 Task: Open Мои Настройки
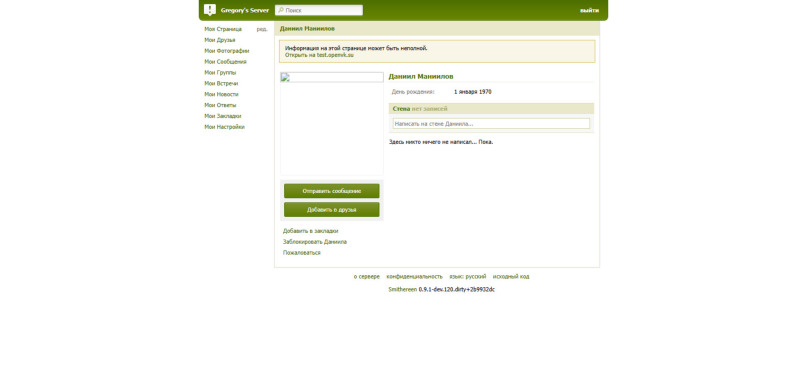[224, 127]
